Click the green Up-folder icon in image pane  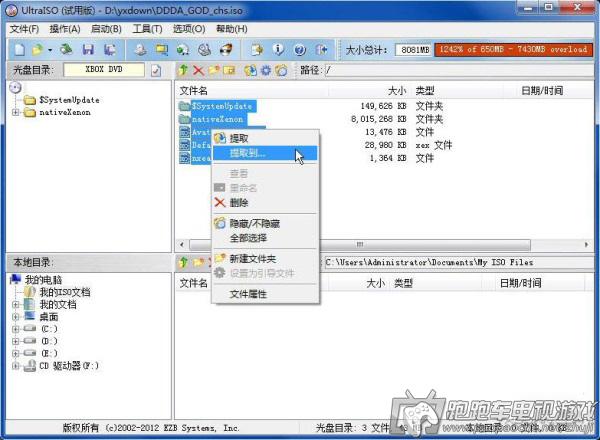click(183, 70)
